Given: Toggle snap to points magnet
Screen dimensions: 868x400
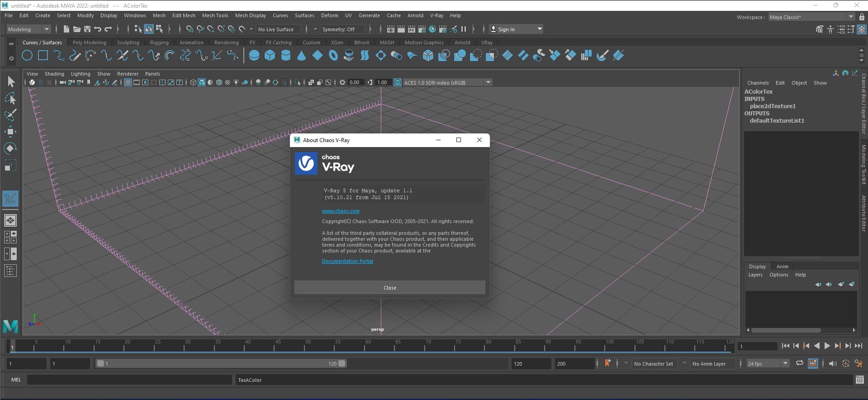Looking at the screenshot, I should (211, 29).
